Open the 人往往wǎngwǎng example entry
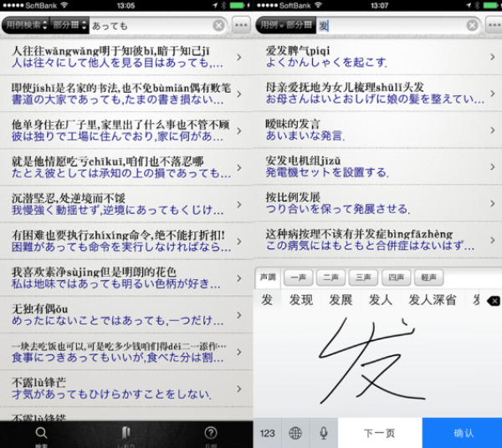The width and height of the screenshot is (502, 448). coord(126,57)
